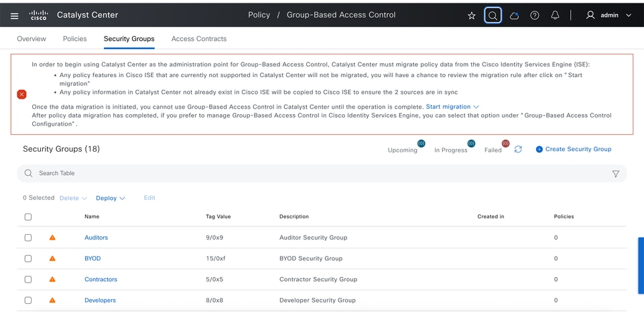Open the global search magnifier icon
The image size is (644, 312).
point(493,15)
